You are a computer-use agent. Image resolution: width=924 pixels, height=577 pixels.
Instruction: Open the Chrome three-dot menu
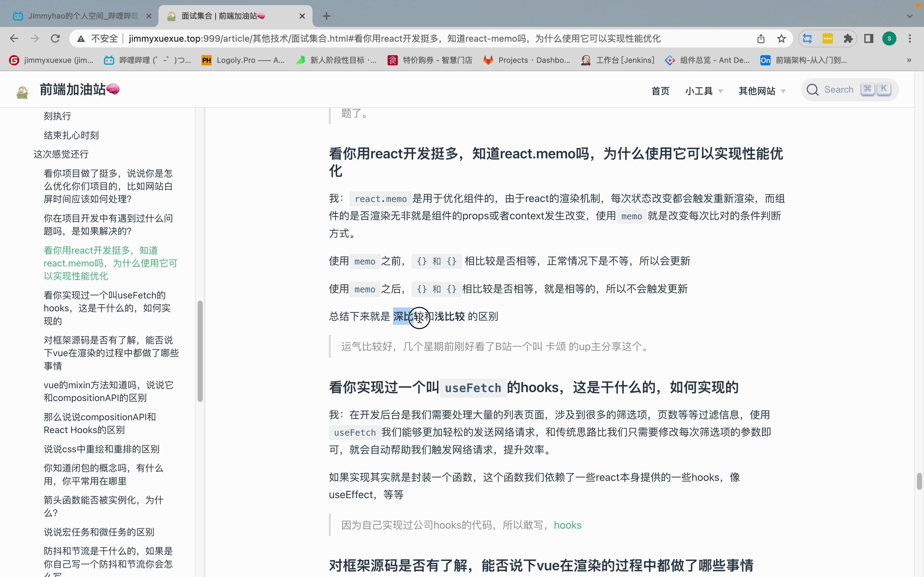click(x=910, y=38)
